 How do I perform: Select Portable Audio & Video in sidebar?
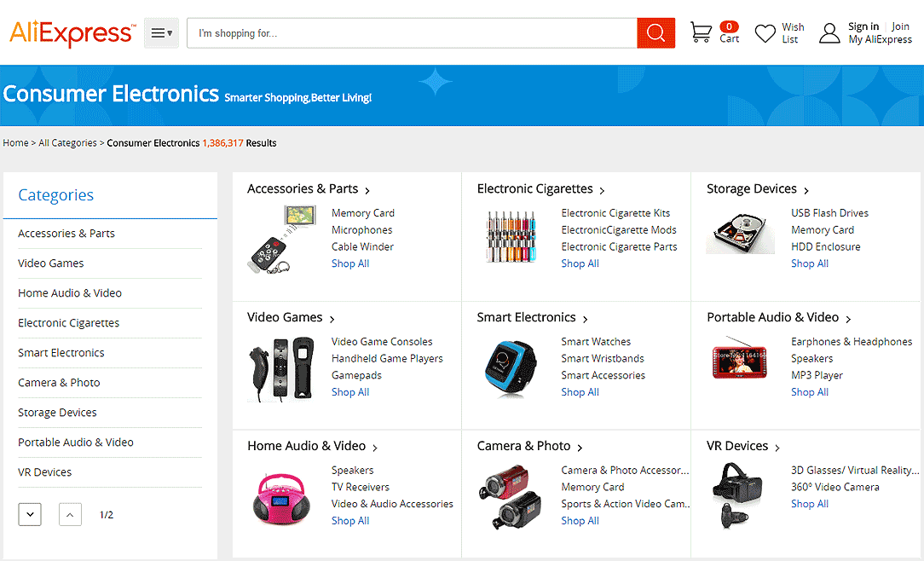[76, 442]
